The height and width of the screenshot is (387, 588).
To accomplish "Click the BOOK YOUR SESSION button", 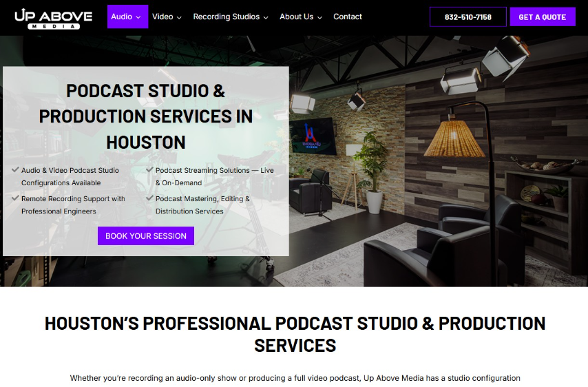I will tap(146, 236).
